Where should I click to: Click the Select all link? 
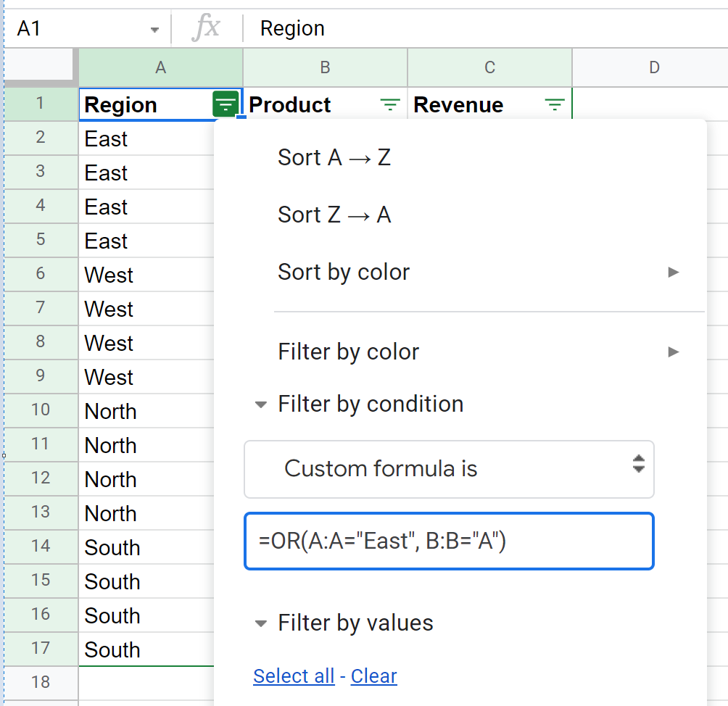pyautogui.click(x=294, y=676)
